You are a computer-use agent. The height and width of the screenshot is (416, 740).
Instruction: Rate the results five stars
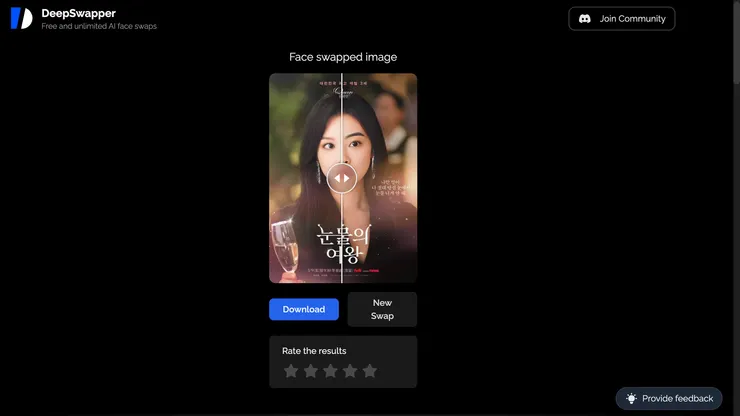click(370, 371)
